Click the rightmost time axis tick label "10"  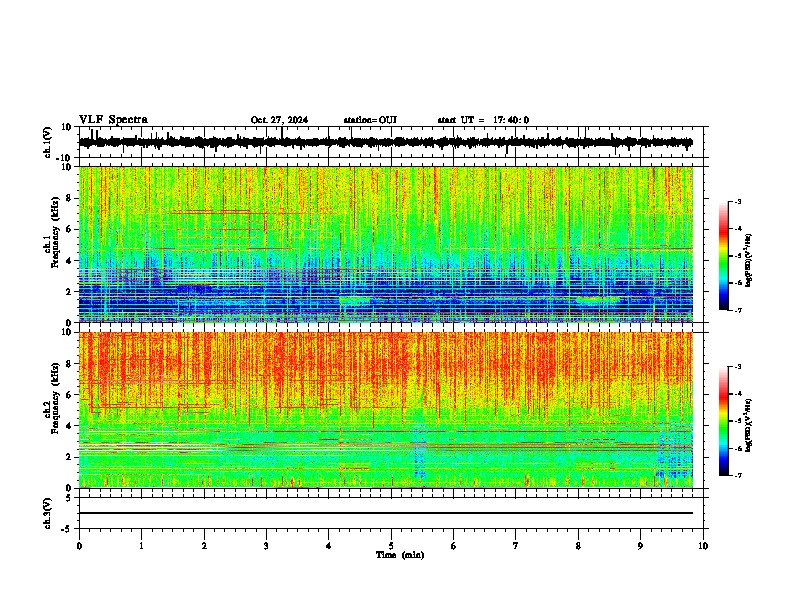(703, 546)
